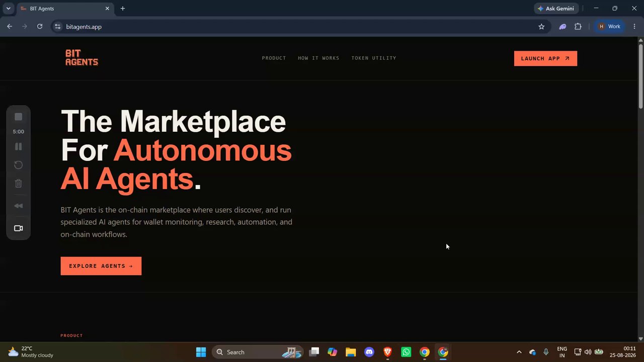Go to the Product nav section

[274, 58]
